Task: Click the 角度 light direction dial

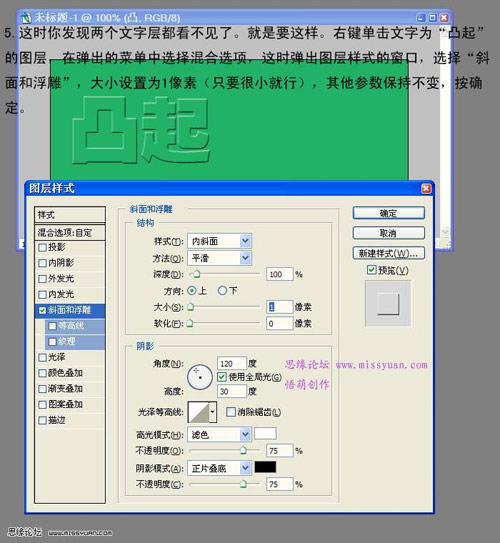Action: click(x=200, y=377)
